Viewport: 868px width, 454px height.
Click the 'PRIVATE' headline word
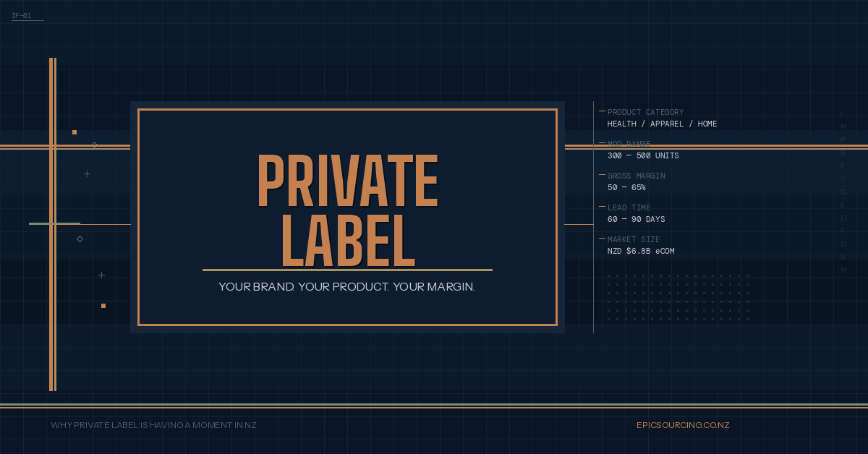coord(348,182)
